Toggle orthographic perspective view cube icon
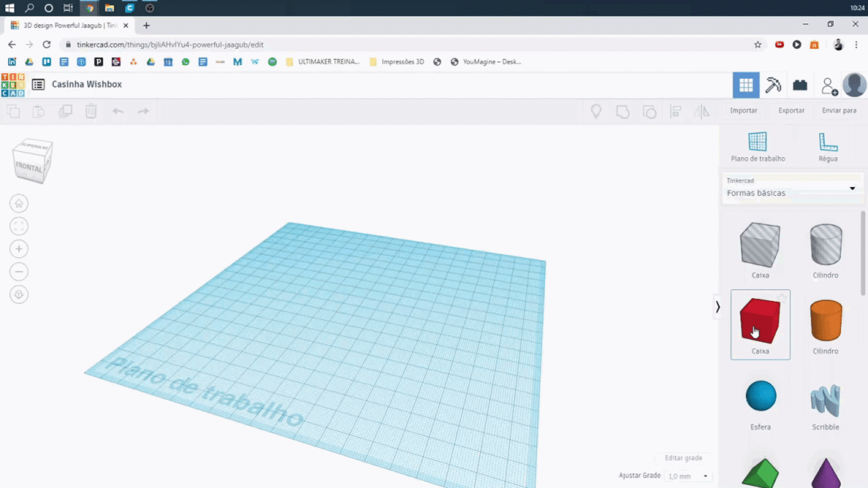This screenshot has height=488, width=868. point(19,294)
